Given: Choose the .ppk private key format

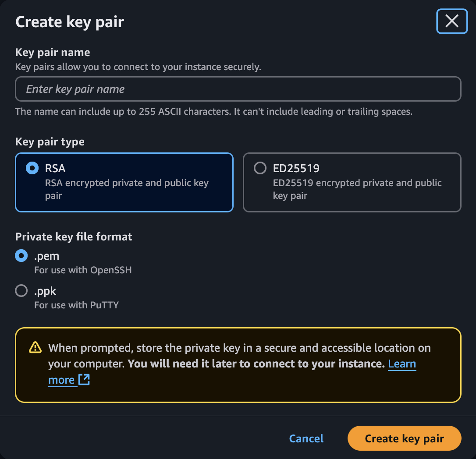Looking at the screenshot, I should tap(21, 291).
